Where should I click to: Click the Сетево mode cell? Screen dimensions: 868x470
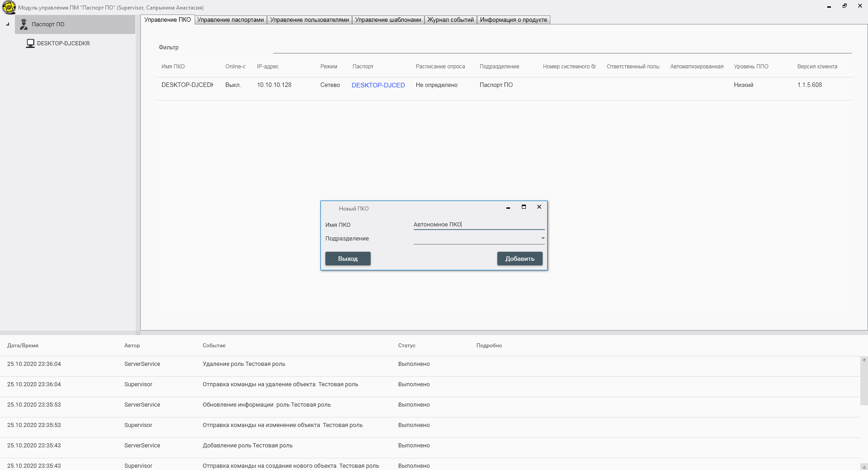(x=330, y=85)
